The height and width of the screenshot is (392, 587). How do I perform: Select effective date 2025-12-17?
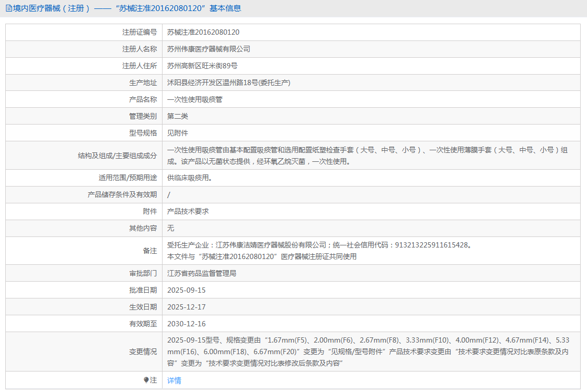tap(186, 307)
